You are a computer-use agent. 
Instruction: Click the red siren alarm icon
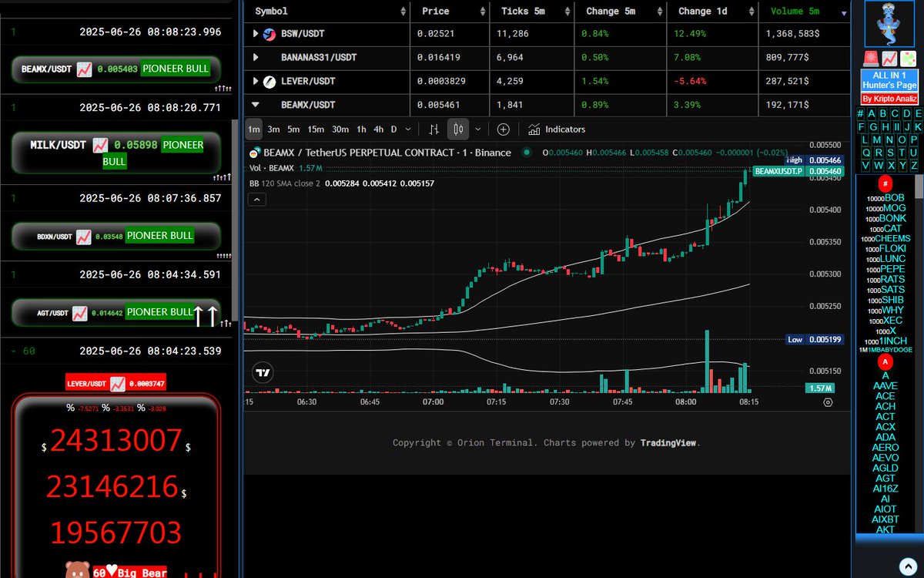871,59
